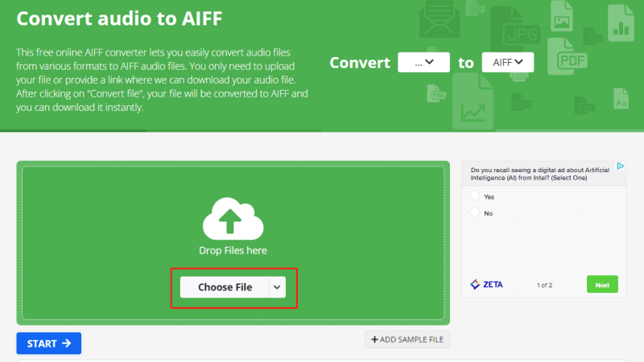Click ADD SAMPLE FILE button
Image resolution: width=644 pixels, height=362 pixels.
[x=407, y=339]
